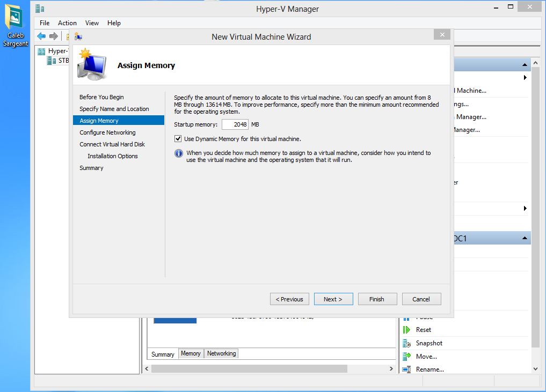Go to Specify Name and Location step
This screenshot has height=392, width=546.
click(x=114, y=109)
